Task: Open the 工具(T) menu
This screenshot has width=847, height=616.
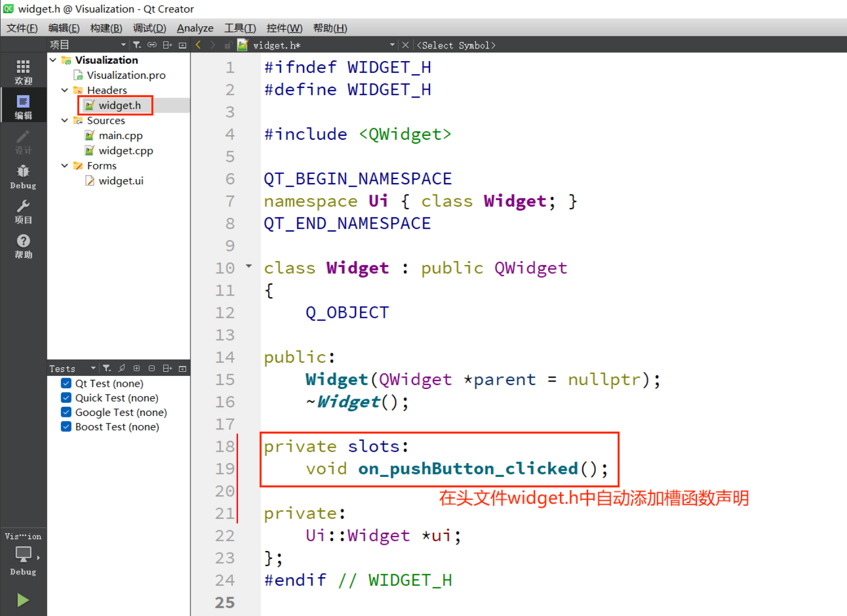Action: (240, 28)
